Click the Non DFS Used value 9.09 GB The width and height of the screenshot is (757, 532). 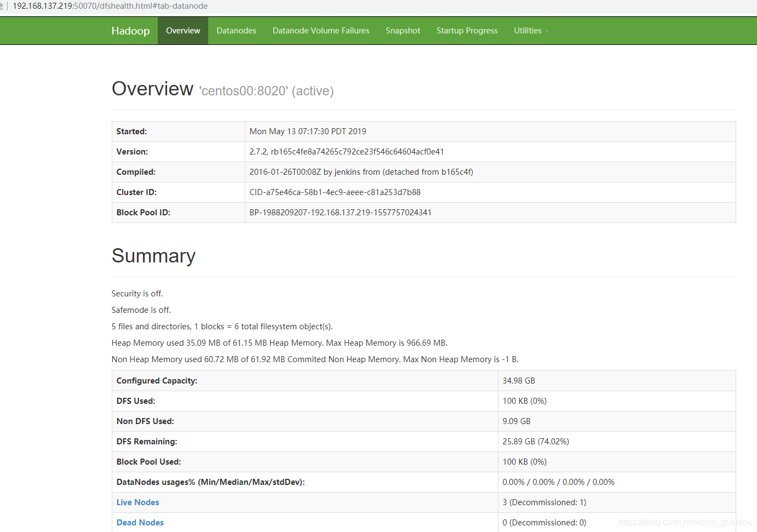(517, 421)
